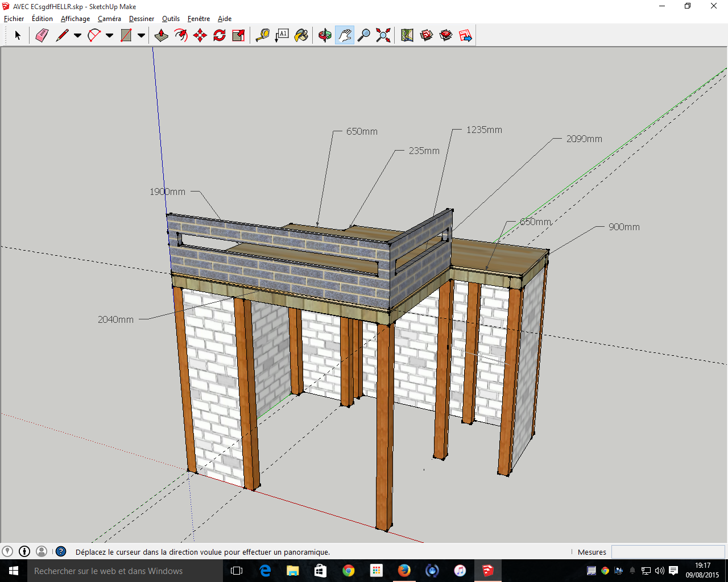Select the Offset tool

point(181,35)
